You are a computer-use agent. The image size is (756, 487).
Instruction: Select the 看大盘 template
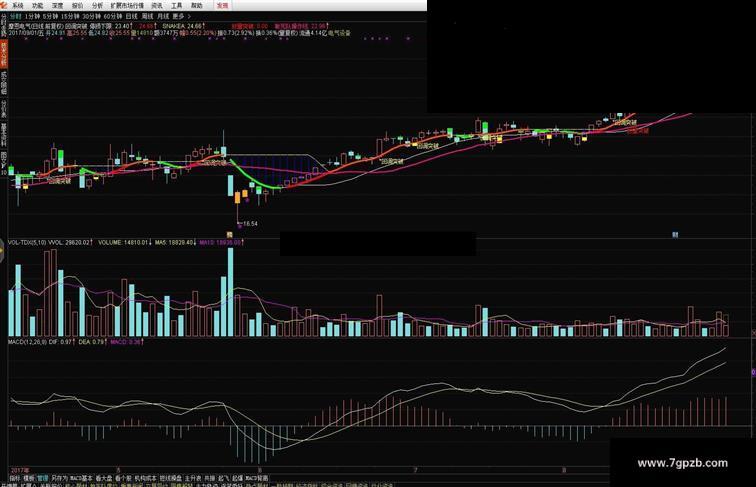coord(104,478)
